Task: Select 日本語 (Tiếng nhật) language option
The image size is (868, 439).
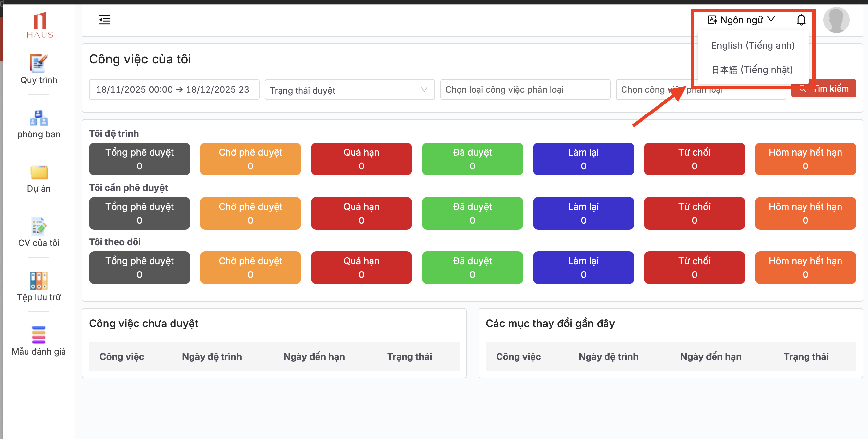Action: pos(752,70)
